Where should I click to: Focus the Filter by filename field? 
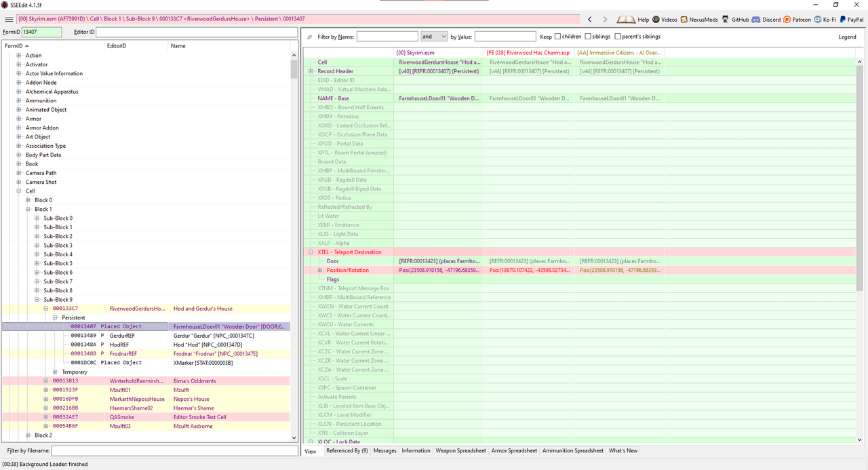[x=174, y=450]
